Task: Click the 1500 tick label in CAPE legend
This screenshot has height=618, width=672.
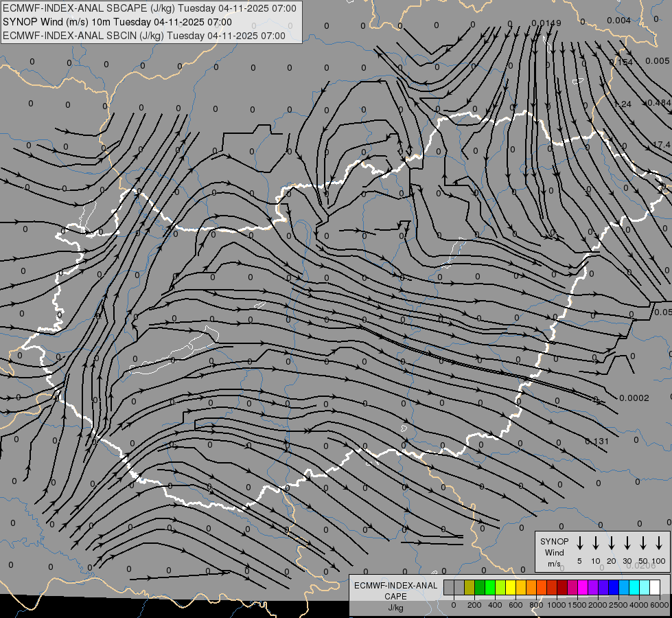Action: 577,605
